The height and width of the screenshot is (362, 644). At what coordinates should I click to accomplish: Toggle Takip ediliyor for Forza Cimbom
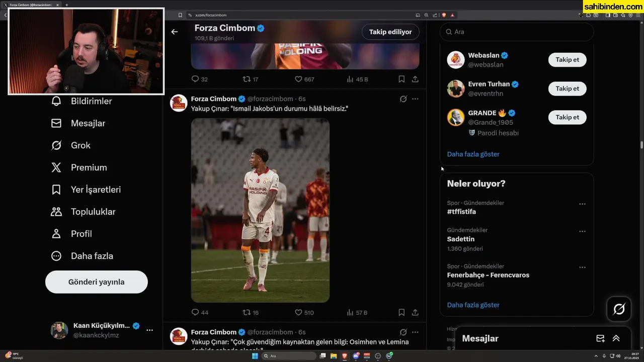(390, 32)
